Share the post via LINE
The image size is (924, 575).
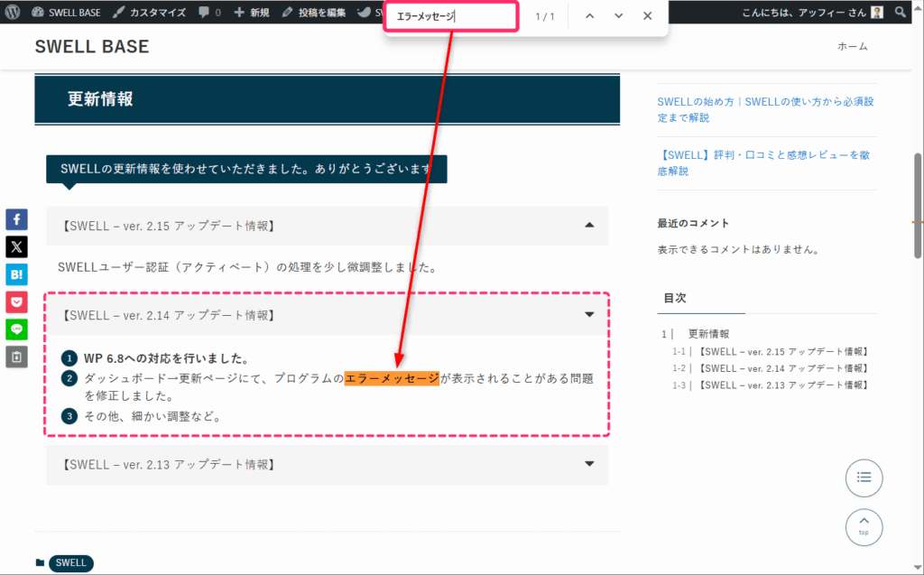click(16, 329)
